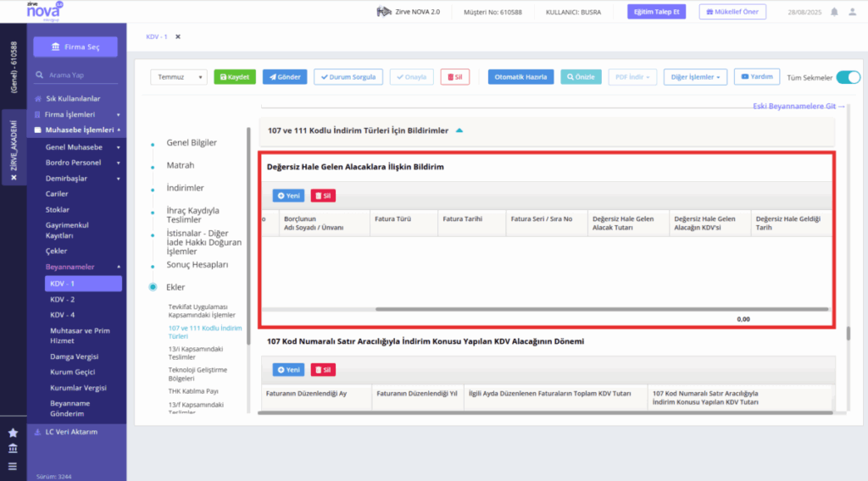
Task: Open the hamburger menu icon
Action: (13, 466)
